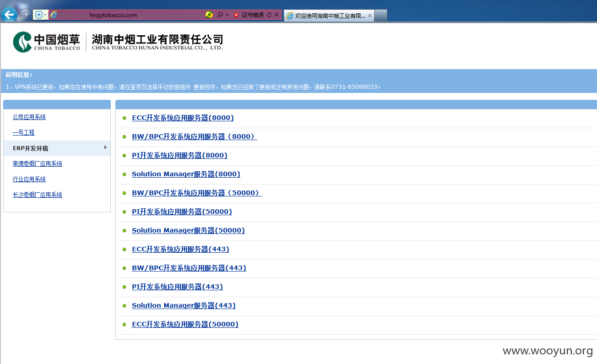Viewport: 597px width, 364px height.
Task: Open 一号工程 in the sidebar
Action: point(24,132)
